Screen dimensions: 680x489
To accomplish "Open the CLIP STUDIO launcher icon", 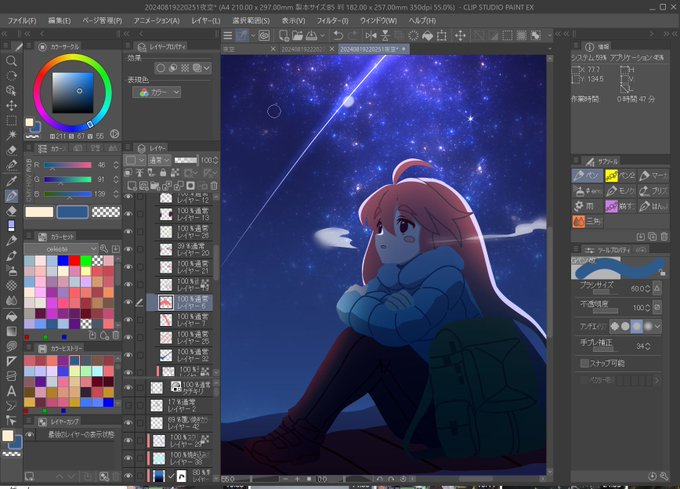I will click(264, 36).
